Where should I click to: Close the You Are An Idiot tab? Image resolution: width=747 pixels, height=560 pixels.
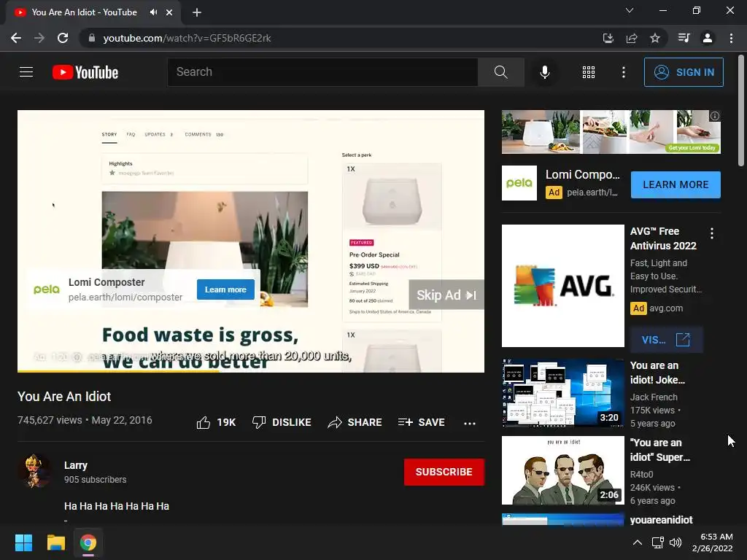(169, 12)
